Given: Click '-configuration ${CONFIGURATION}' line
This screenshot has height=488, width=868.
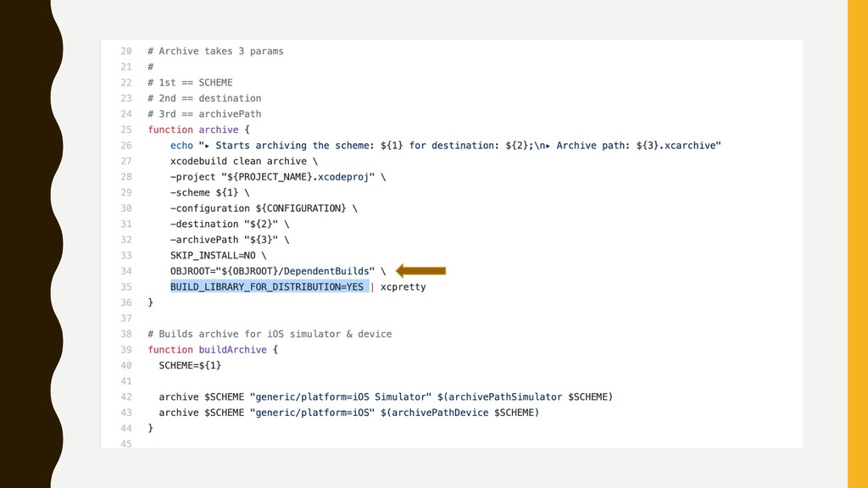Looking at the screenshot, I should (264, 208).
